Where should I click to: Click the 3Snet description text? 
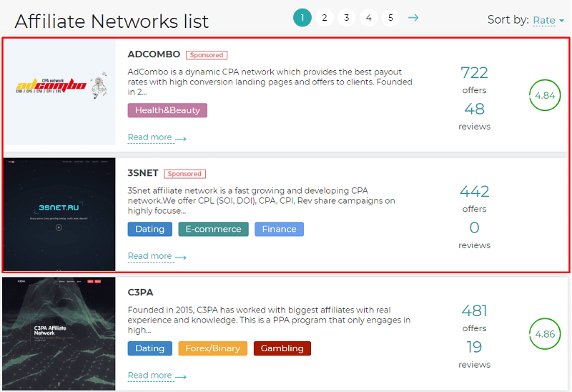click(261, 201)
